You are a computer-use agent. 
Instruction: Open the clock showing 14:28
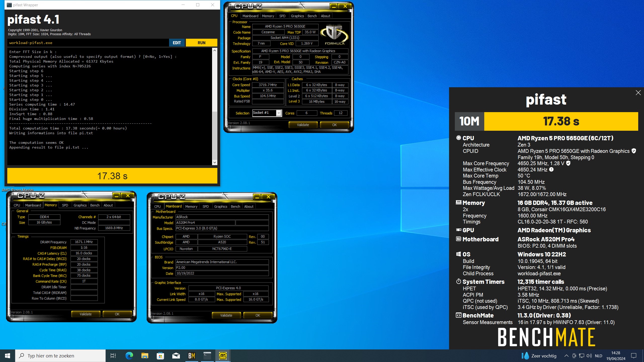pyautogui.click(x=616, y=356)
